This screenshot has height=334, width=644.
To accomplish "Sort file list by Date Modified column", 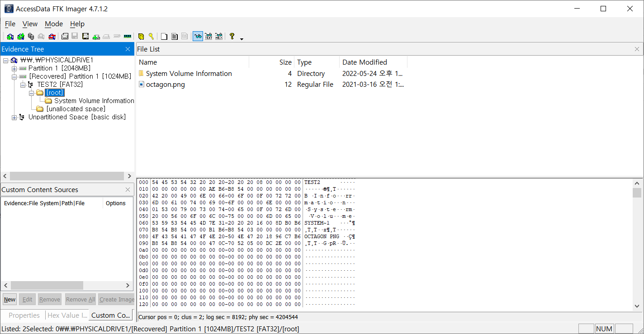I will click(x=373, y=62).
